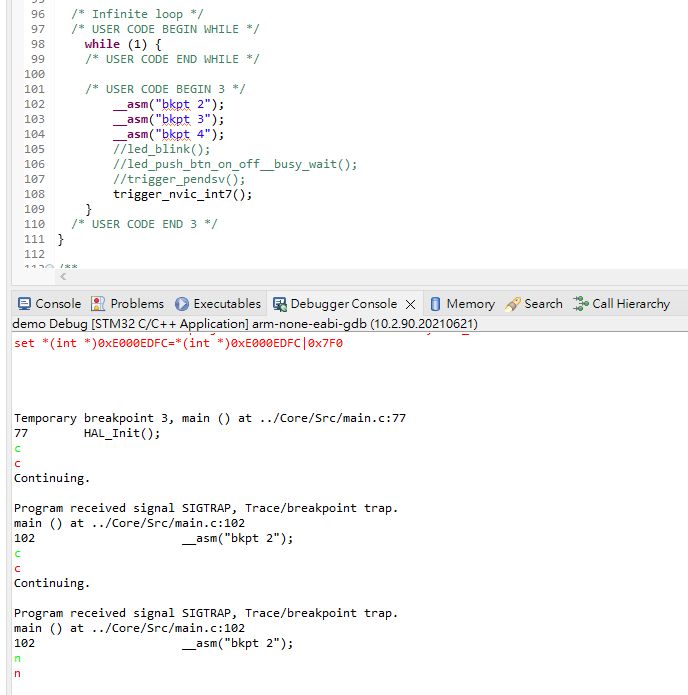This screenshot has width=688, height=695.
Task: Click line number 108 in the gutter
Action: pos(35,194)
